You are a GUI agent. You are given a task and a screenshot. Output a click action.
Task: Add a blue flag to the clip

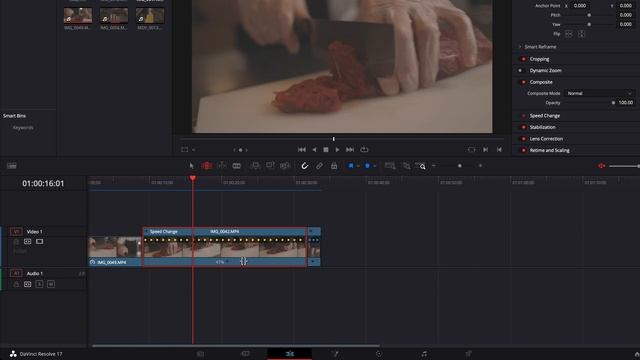351,166
